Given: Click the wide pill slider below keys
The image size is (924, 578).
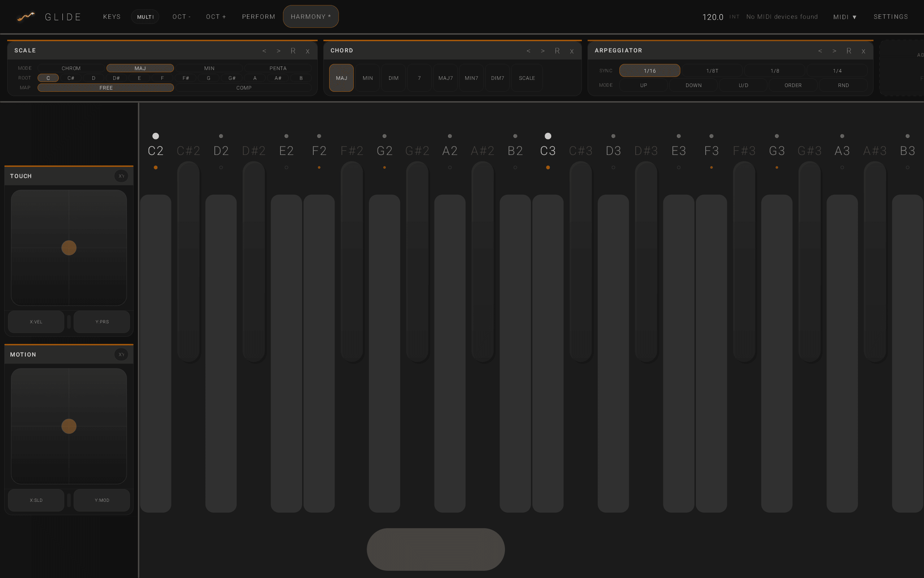Looking at the screenshot, I should 436,549.
